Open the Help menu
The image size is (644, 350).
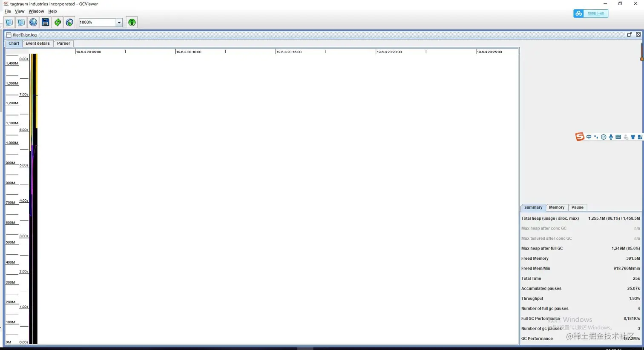pos(52,11)
